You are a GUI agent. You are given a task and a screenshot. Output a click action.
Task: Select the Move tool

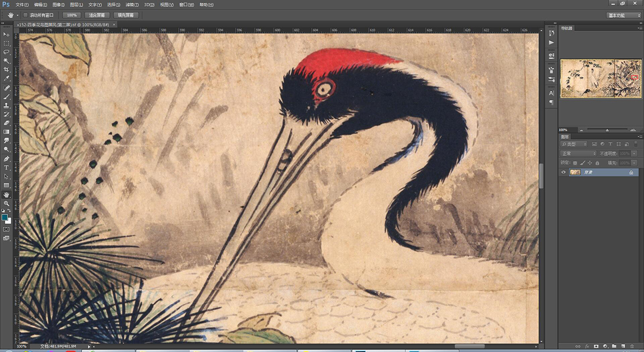(6, 34)
